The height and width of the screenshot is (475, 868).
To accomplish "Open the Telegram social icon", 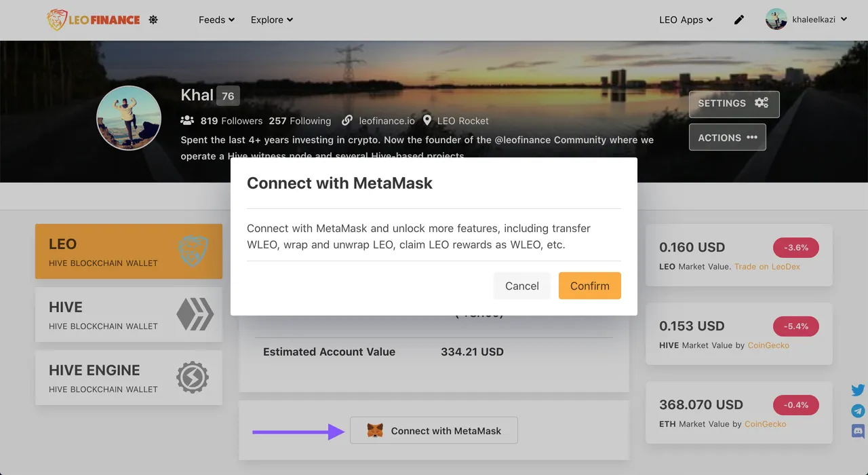I will (858, 411).
